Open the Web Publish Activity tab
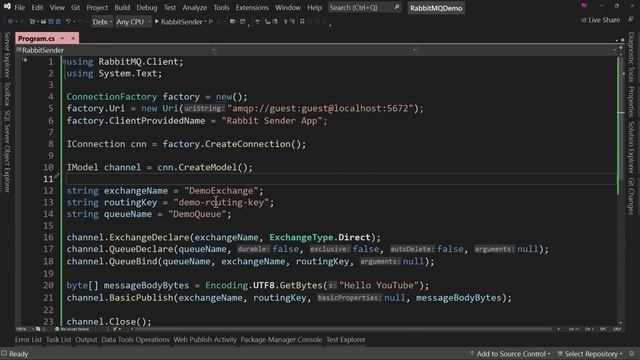This screenshot has height=360, width=640. click(205, 340)
